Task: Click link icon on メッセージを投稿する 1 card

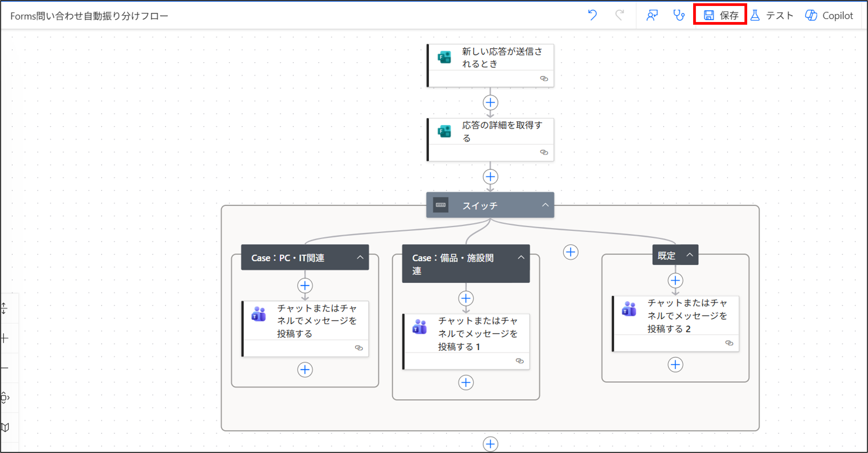Action: pyautogui.click(x=520, y=361)
